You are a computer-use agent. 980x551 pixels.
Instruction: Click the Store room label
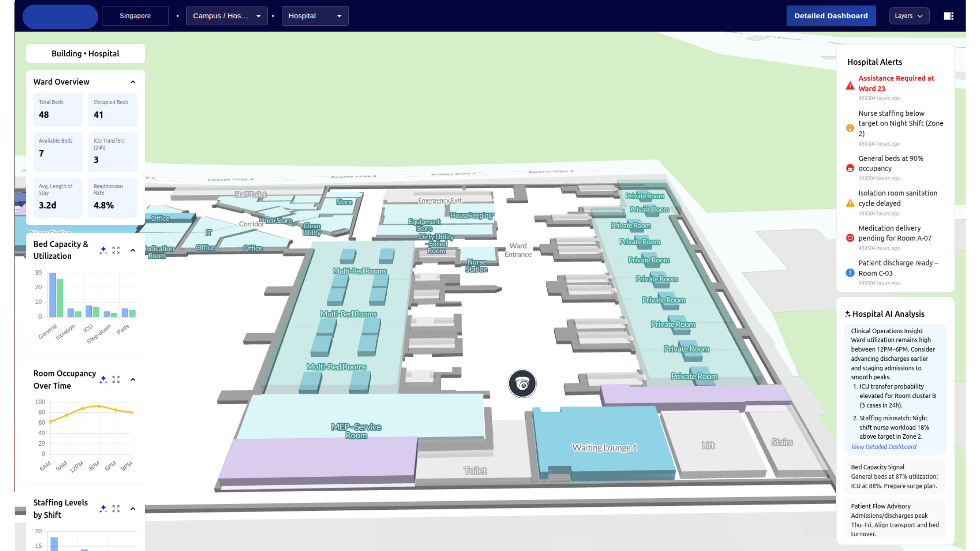344,202
